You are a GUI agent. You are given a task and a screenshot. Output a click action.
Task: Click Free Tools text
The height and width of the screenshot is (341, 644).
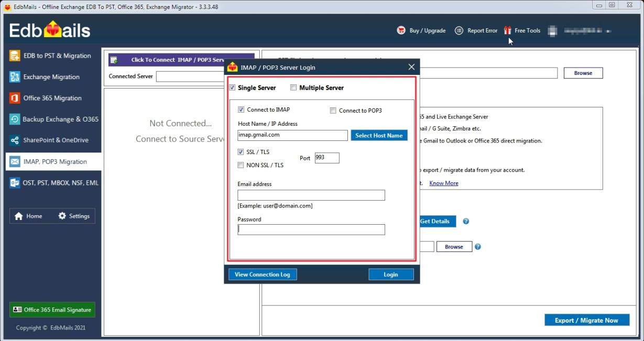(527, 31)
